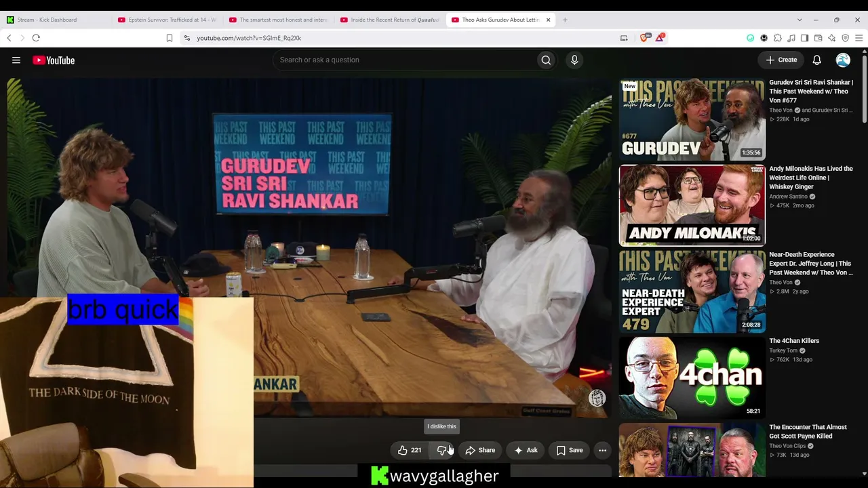Switch to Stream - Kick Dashboard tab

point(56,20)
